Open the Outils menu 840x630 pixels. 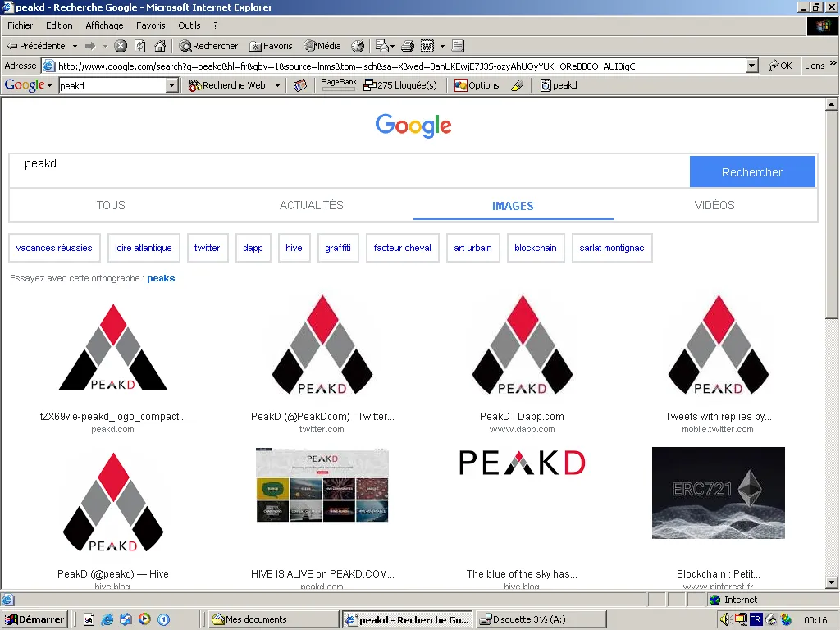point(189,25)
